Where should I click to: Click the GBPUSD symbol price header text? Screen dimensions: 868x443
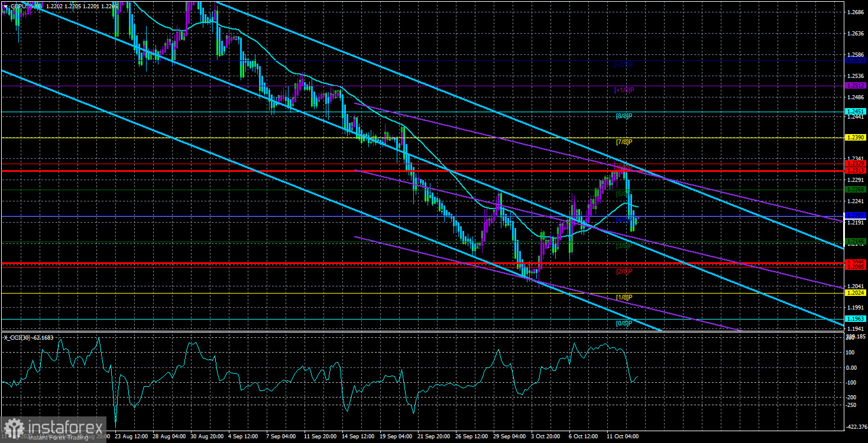[x=63, y=6]
